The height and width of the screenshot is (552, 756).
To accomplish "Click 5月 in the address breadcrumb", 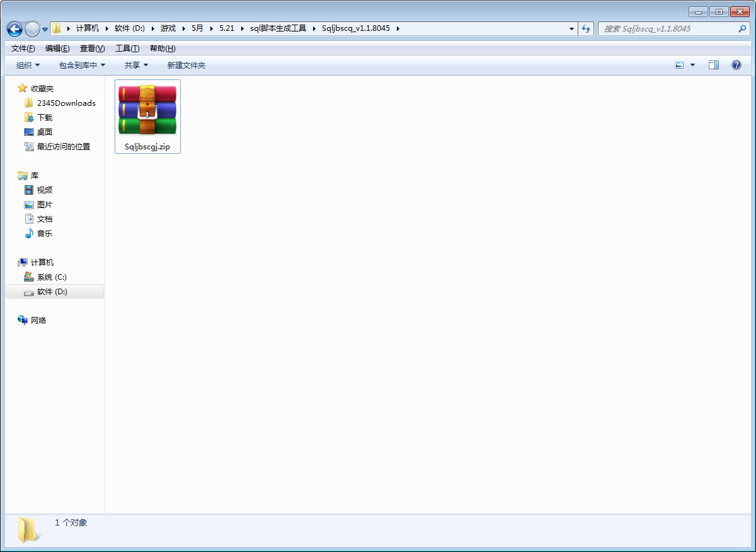I will click(198, 28).
